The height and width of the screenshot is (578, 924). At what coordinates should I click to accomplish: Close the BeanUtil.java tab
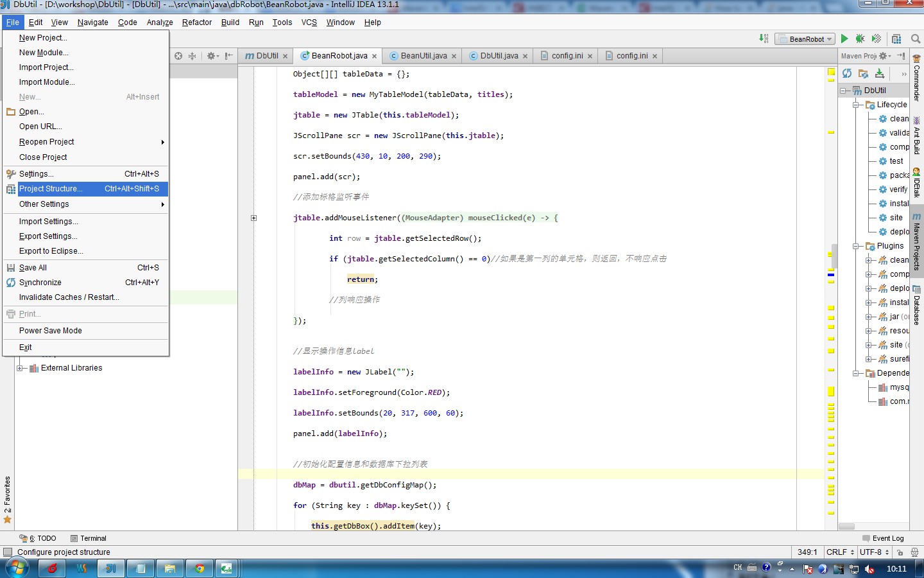[x=454, y=57]
